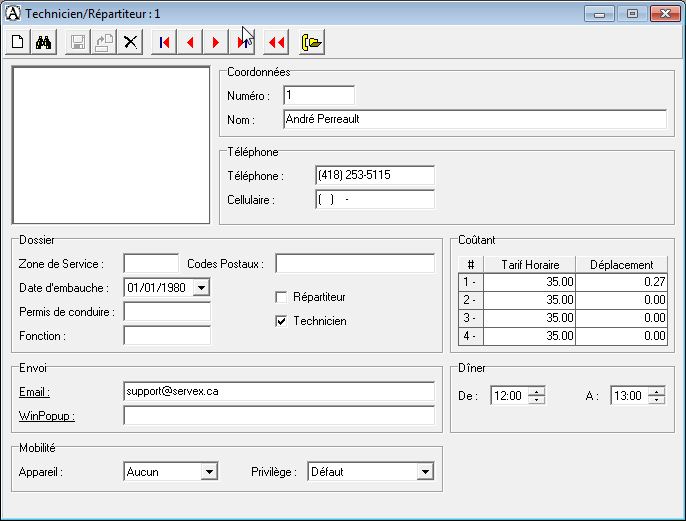Click the floppy disk save icon
The image size is (686, 521).
pos(78,42)
